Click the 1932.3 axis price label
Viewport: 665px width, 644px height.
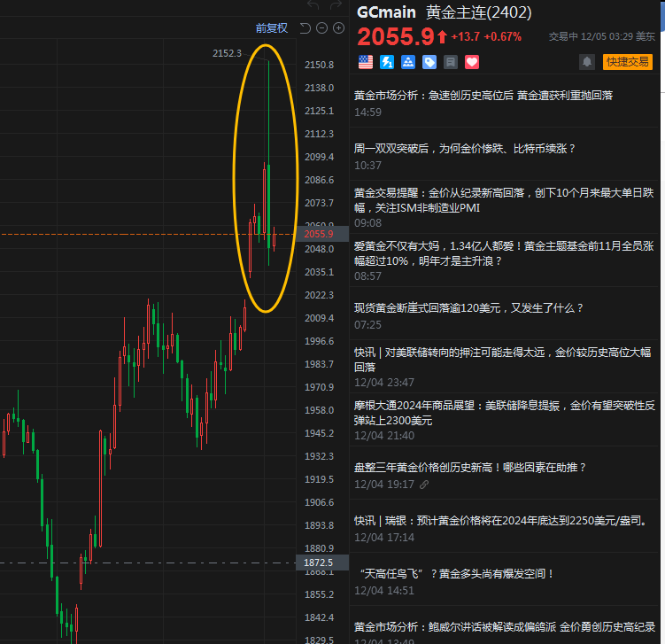(x=319, y=456)
